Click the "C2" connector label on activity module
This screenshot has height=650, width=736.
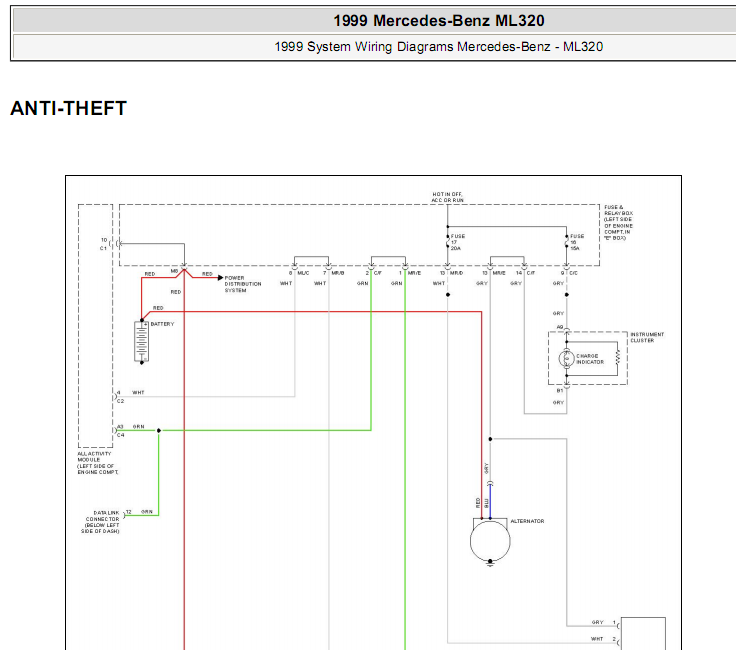coord(121,401)
